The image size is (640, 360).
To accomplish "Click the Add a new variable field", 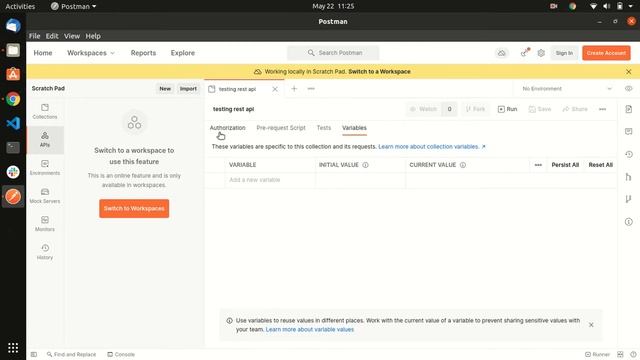I will (270, 180).
